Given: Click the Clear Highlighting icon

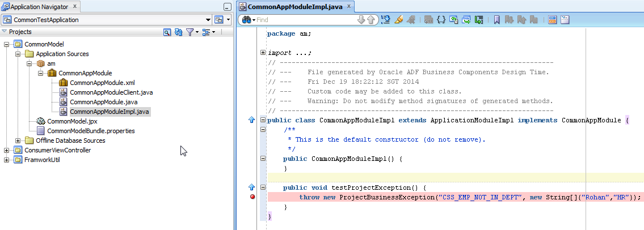Looking at the screenshot, I should pyautogui.click(x=410, y=20).
